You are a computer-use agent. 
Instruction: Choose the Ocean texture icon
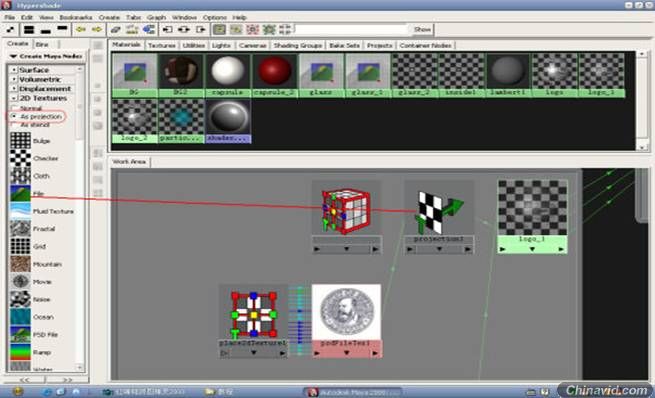click(20, 317)
